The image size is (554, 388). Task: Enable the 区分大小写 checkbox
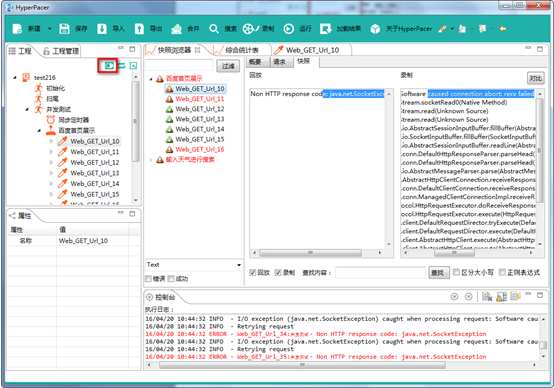[456, 272]
